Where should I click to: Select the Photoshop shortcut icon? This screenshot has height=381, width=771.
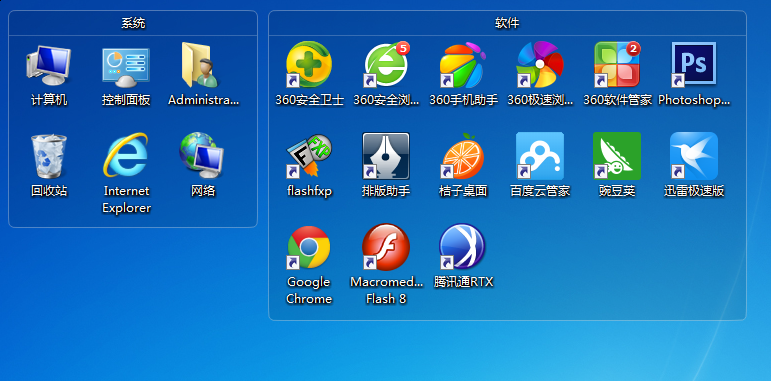pos(694,64)
